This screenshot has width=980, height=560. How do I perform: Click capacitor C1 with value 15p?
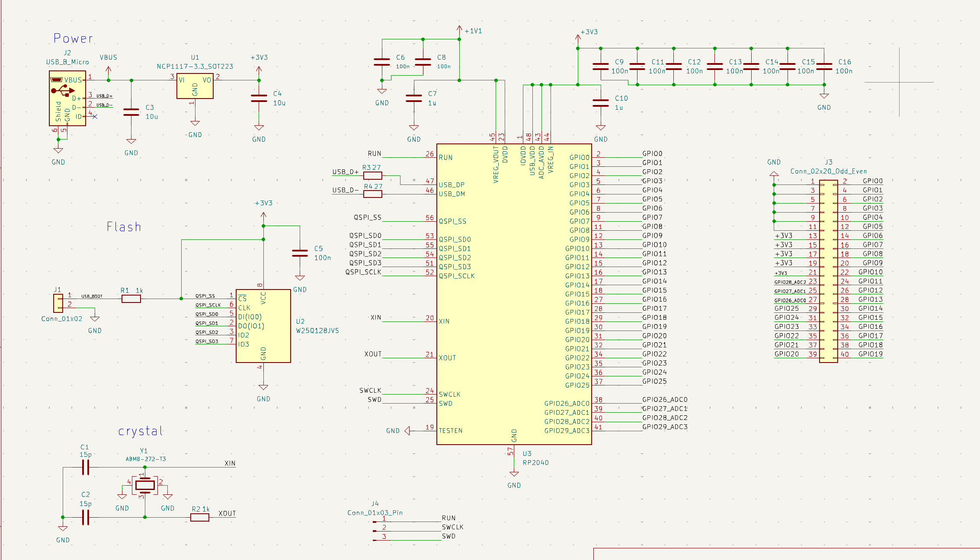point(85,467)
